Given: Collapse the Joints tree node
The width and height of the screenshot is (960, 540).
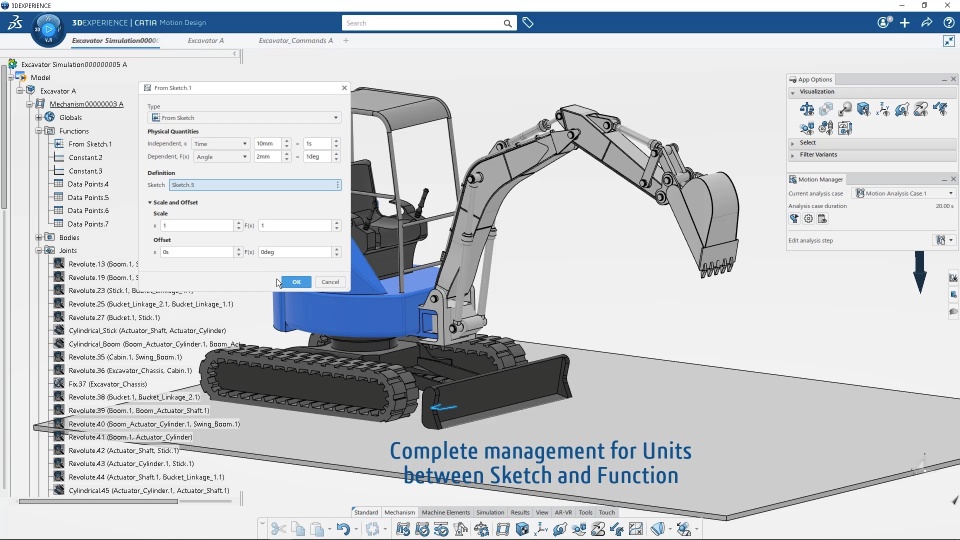Looking at the screenshot, I should (39, 250).
